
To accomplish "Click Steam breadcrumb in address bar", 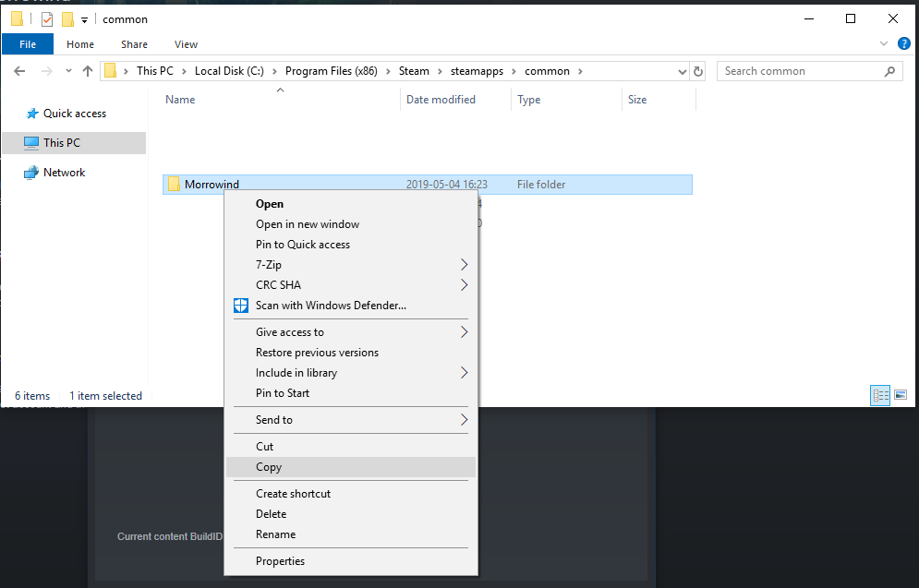I will [414, 71].
